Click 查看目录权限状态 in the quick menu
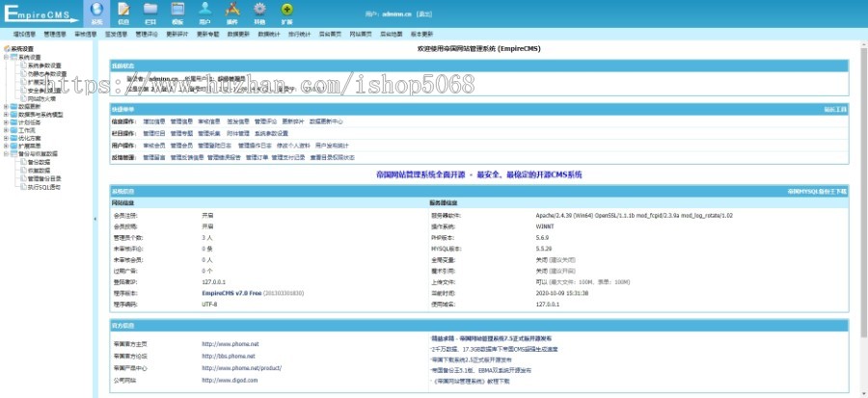The width and height of the screenshot is (868, 398). [x=332, y=157]
